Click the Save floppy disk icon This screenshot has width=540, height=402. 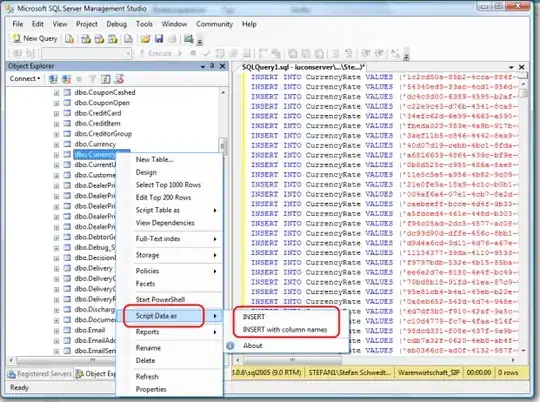(x=159, y=39)
